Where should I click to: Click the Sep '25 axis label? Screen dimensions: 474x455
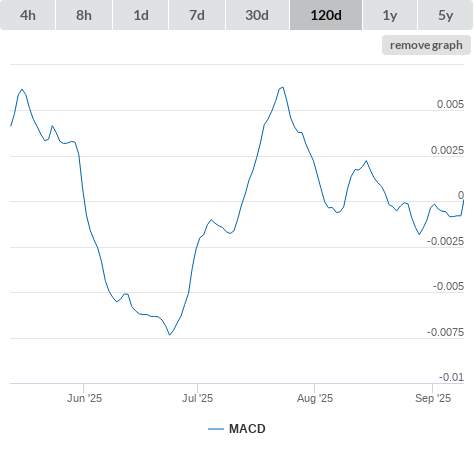(x=433, y=398)
